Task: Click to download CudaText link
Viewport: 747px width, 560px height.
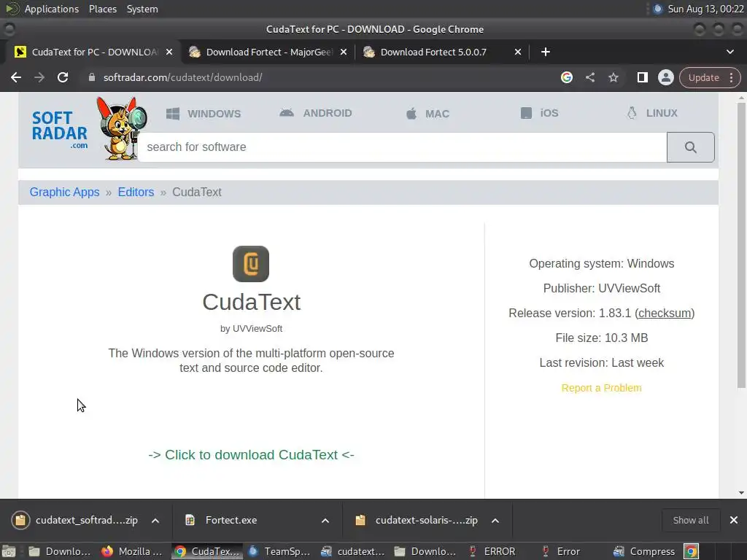Action: coord(251,455)
